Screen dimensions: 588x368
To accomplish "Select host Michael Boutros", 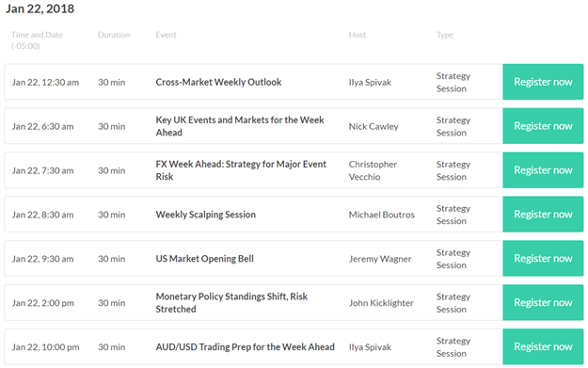I will 382,215.
